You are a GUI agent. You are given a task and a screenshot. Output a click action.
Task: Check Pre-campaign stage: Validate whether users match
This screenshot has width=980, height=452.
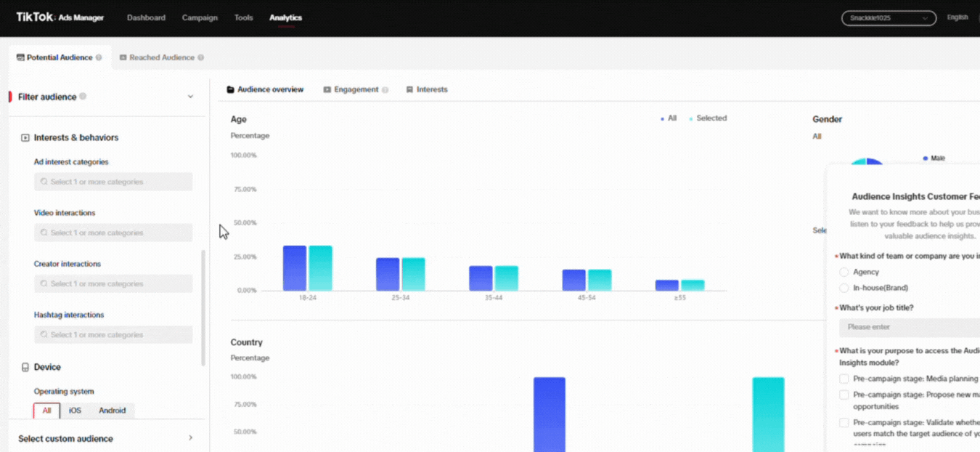(x=844, y=422)
